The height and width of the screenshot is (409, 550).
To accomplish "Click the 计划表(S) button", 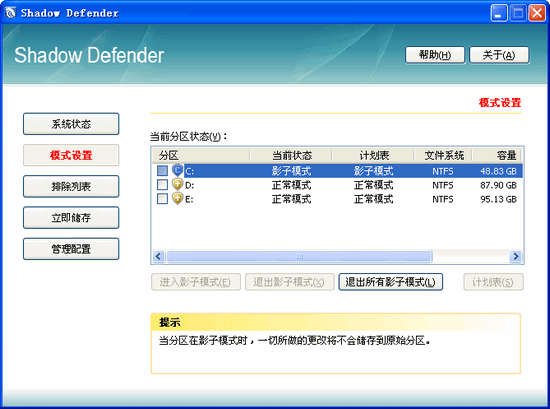I will [x=493, y=282].
